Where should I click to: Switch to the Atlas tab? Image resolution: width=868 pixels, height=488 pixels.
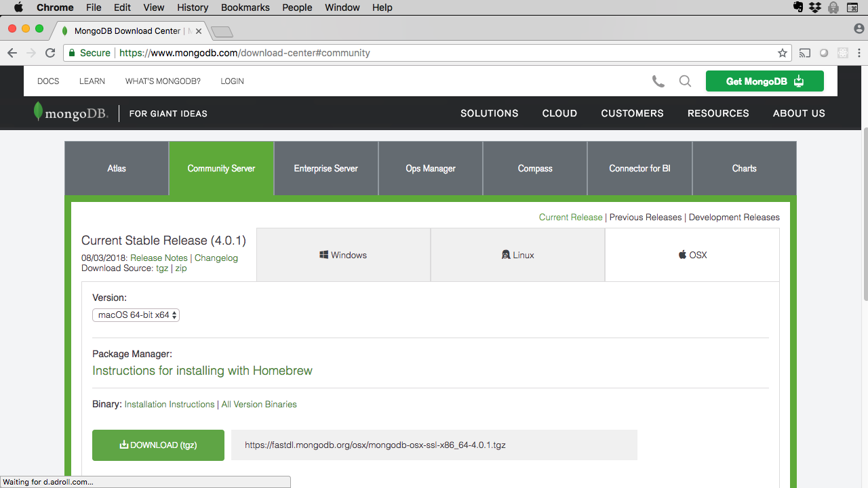pyautogui.click(x=117, y=168)
